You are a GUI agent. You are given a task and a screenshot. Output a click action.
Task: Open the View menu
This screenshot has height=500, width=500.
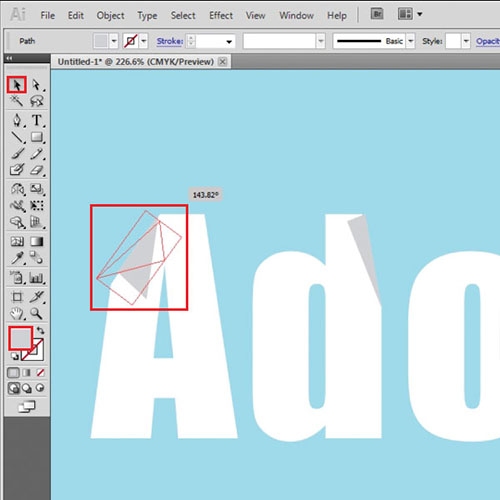pos(255,15)
